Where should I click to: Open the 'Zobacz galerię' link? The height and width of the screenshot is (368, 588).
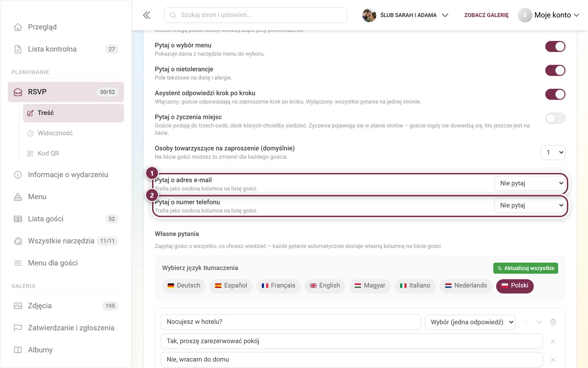486,15
